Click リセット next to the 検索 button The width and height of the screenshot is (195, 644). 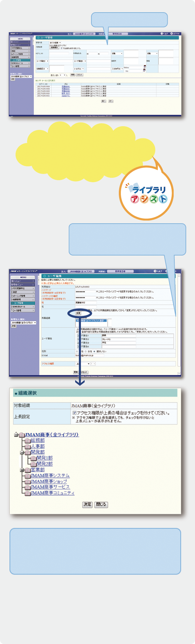pyautogui.click(x=79, y=75)
